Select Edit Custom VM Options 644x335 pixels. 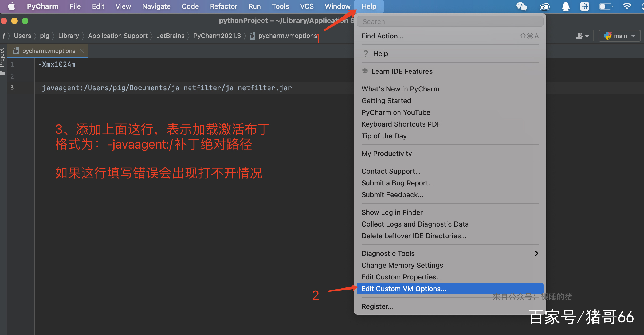[x=450, y=289]
